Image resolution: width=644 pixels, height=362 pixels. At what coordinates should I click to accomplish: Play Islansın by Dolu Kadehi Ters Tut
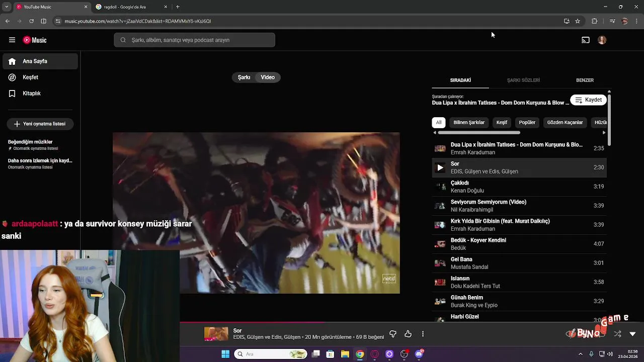tap(519, 282)
